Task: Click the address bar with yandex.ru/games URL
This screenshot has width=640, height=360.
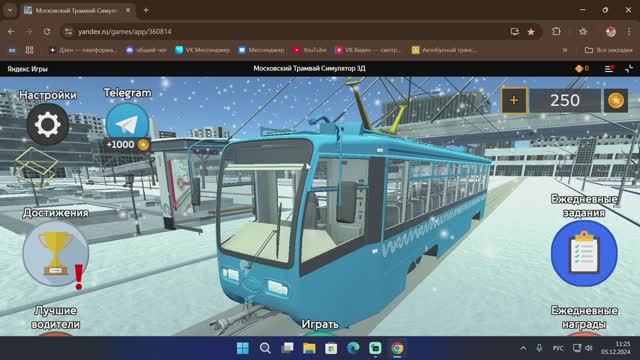Action: click(x=286, y=31)
